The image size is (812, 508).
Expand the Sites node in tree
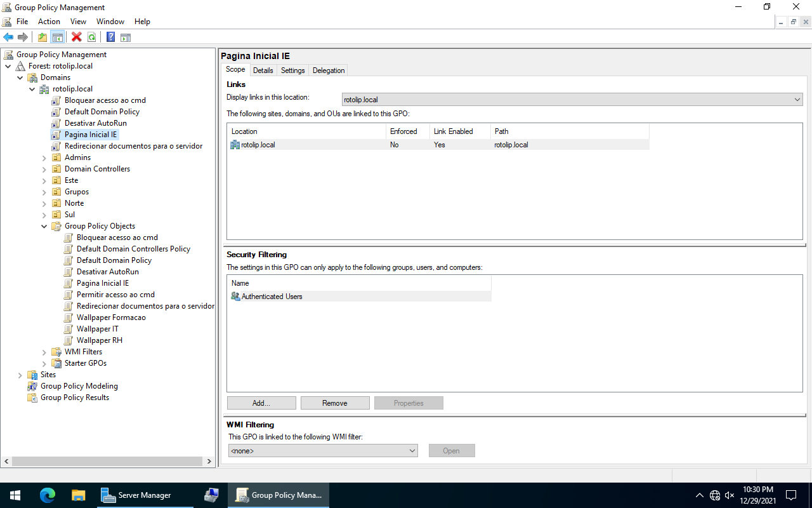click(x=20, y=375)
